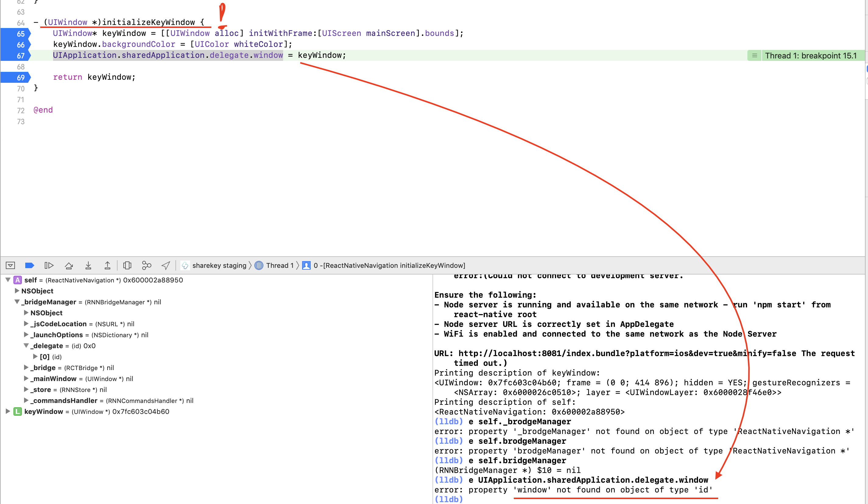Open the sharekey staging process breadcrumb
Image resolution: width=868 pixels, height=504 pixels.
[219, 265]
